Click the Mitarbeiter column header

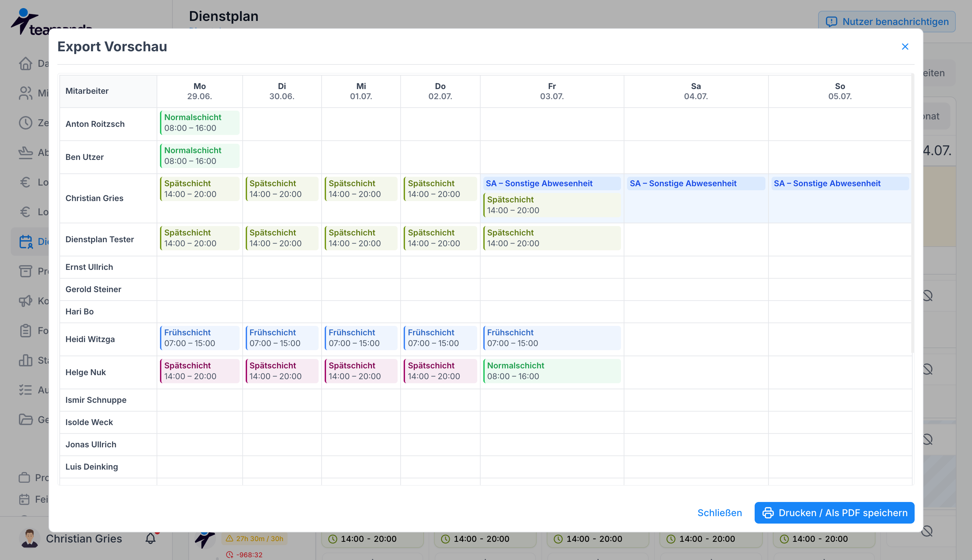click(108, 91)
